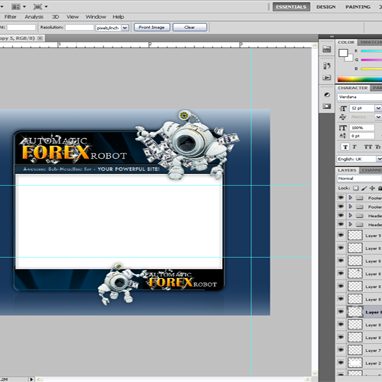382x382 pixels.
Task: Apply Faux Bold in Character panel
Action: (346, 147)
